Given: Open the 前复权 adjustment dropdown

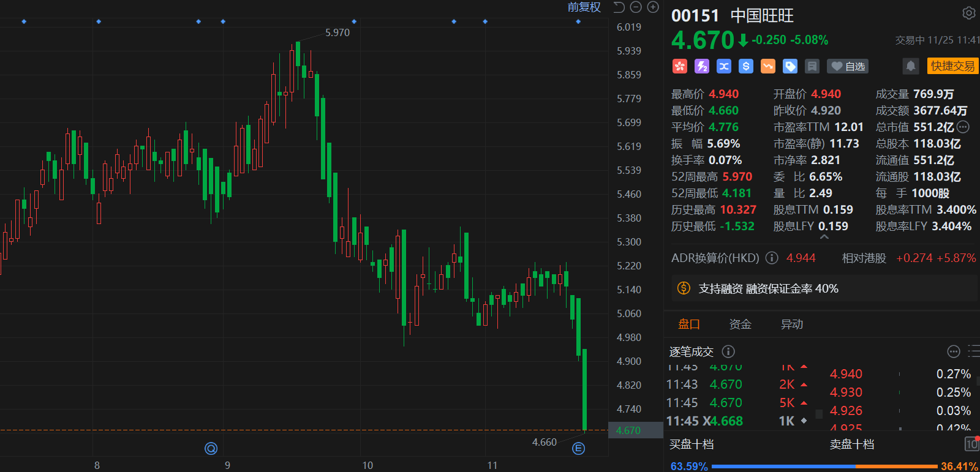Looking at the screenshot, I should point(584,7).
